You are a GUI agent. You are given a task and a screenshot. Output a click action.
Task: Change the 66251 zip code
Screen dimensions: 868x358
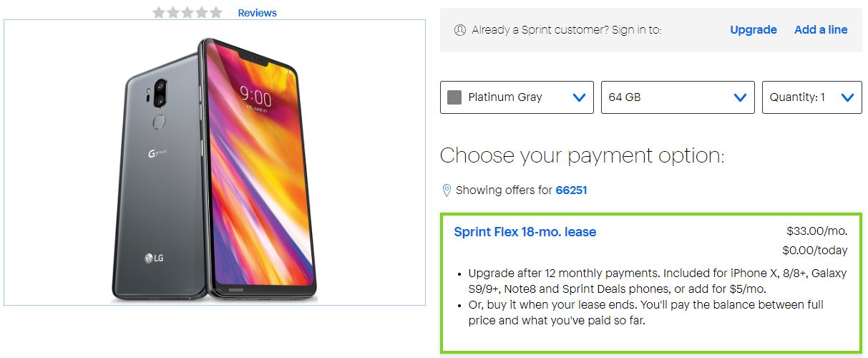pos(571,190)
